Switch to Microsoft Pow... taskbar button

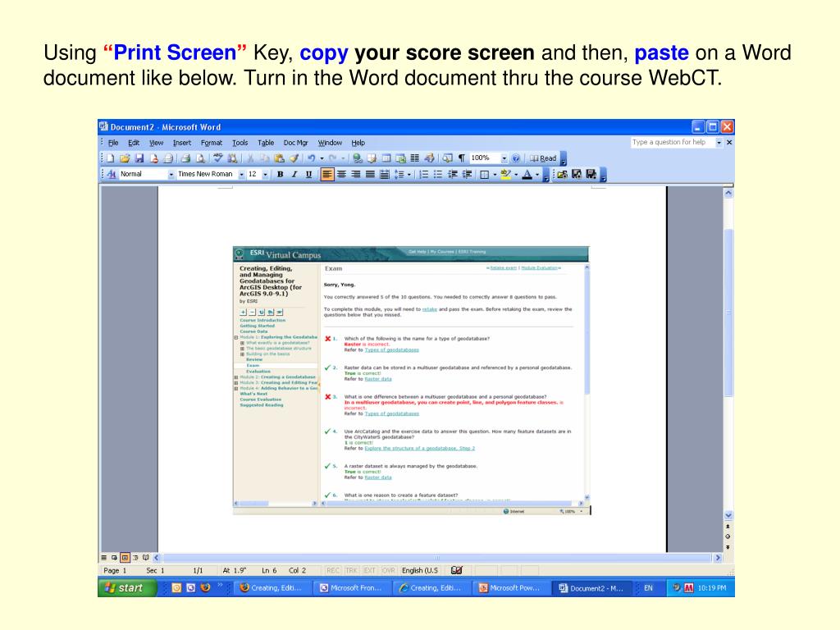[x=510, y=587]
